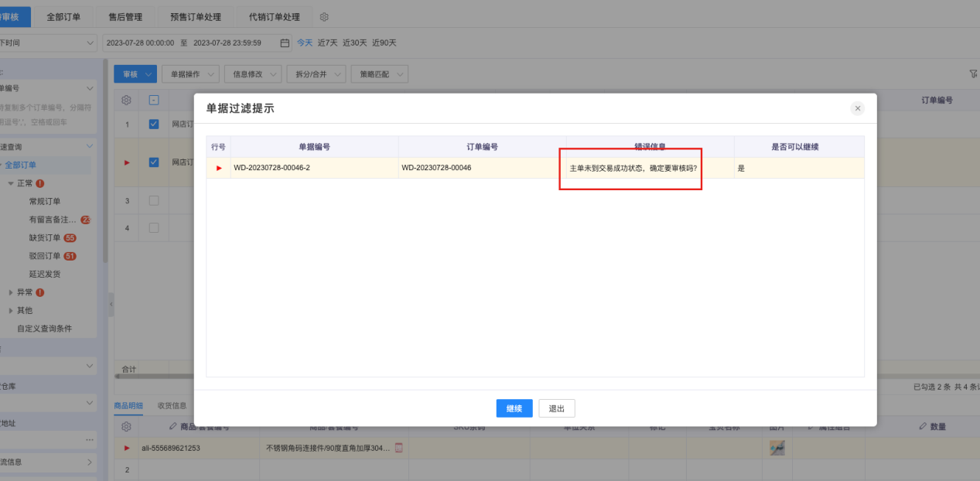Toggle select-all checkbox in order table header
Viewport: 980px width, 481px height.
point(153,101)
